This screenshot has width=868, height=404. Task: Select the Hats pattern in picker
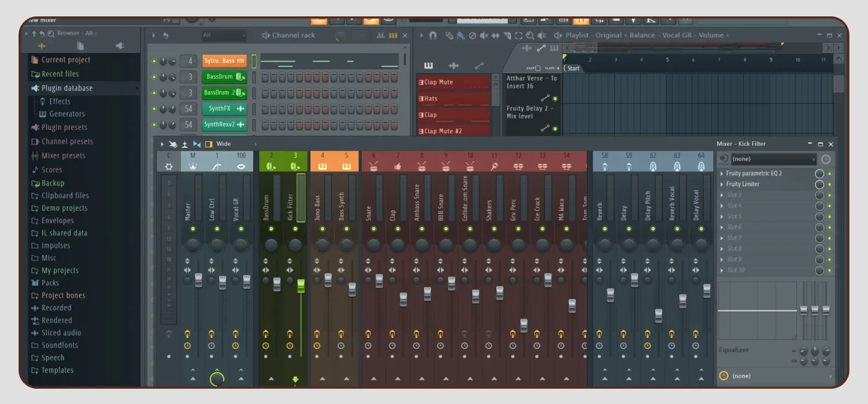454,99
